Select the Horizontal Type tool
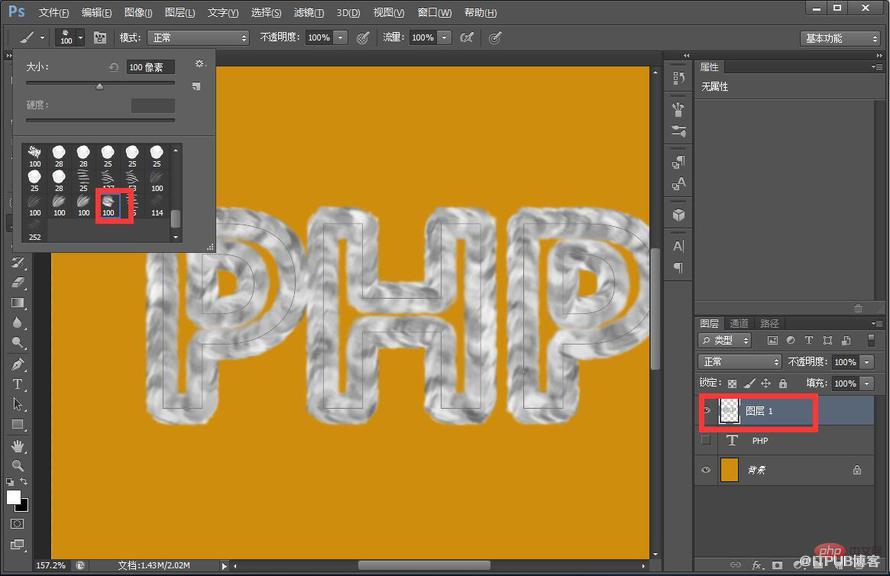This screenshot has width=890, height=576. (x=18, y=384)
